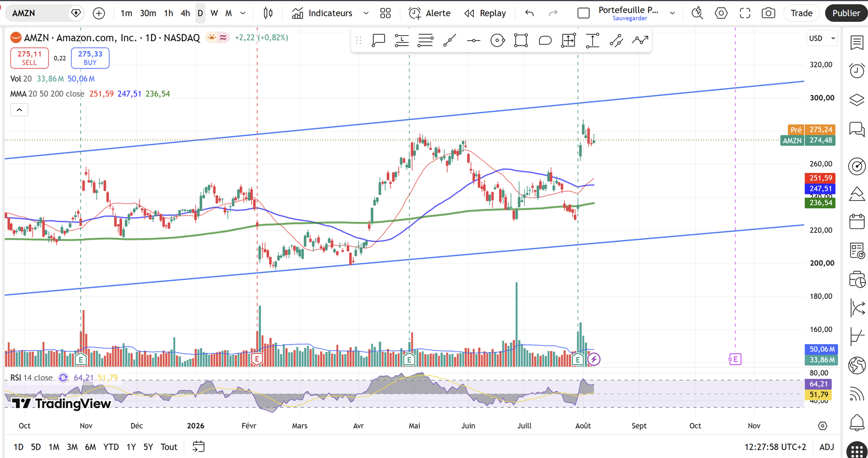The image size is (868, 458).
Task: Open the layout setup square selector
Action: coord(584,13)
